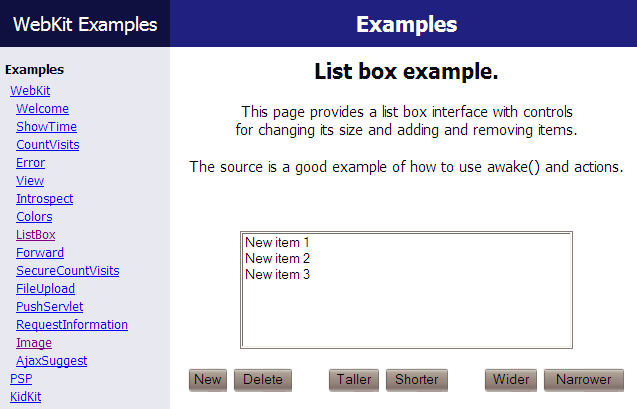This screenshot has width=637, height=409.
Task: Visit the SecureCountVisits link
Action: click(67, 271)
